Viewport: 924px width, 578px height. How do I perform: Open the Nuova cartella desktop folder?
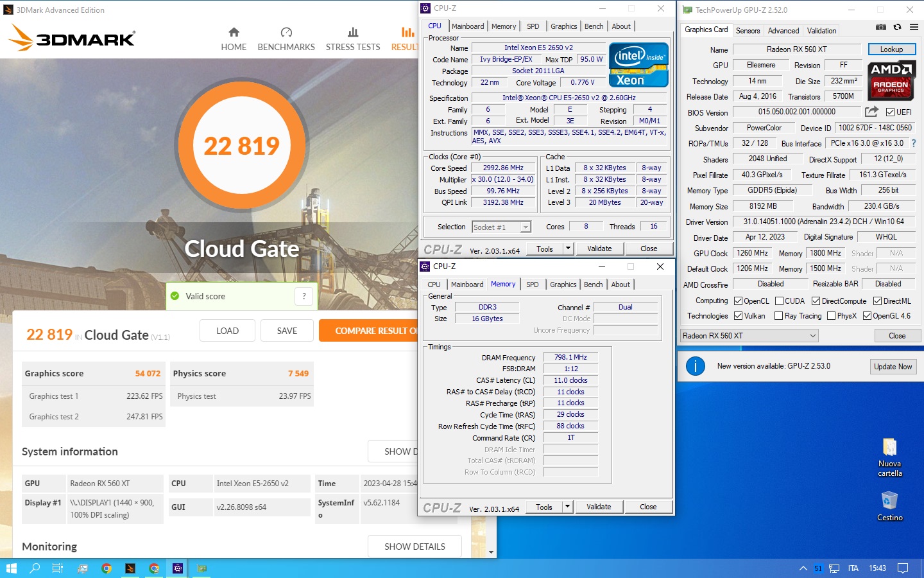[889, 457]
